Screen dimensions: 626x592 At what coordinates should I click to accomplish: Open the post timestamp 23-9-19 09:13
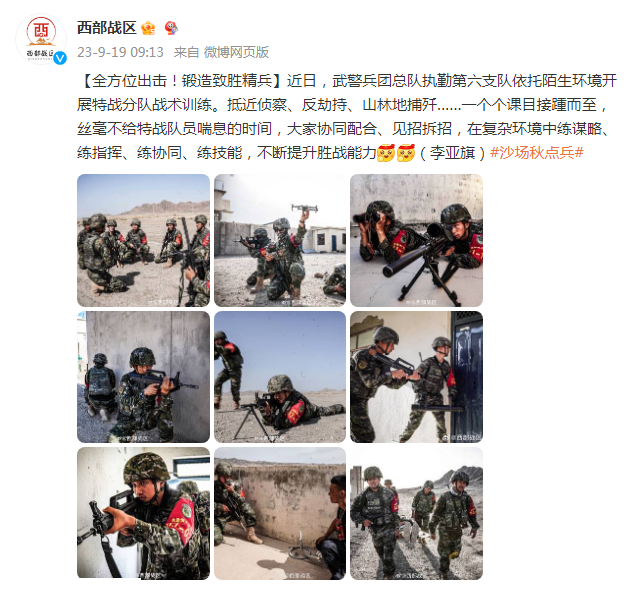click(120, 52)
